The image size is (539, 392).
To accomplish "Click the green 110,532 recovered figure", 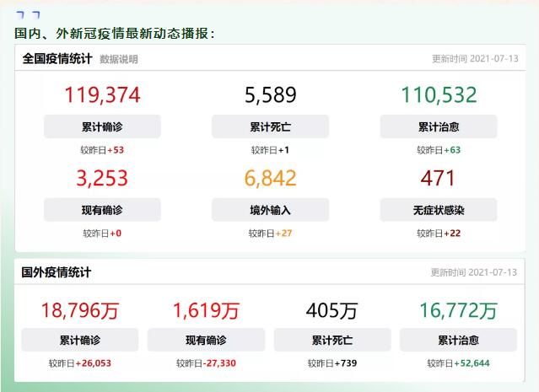I will click(438, 94).
